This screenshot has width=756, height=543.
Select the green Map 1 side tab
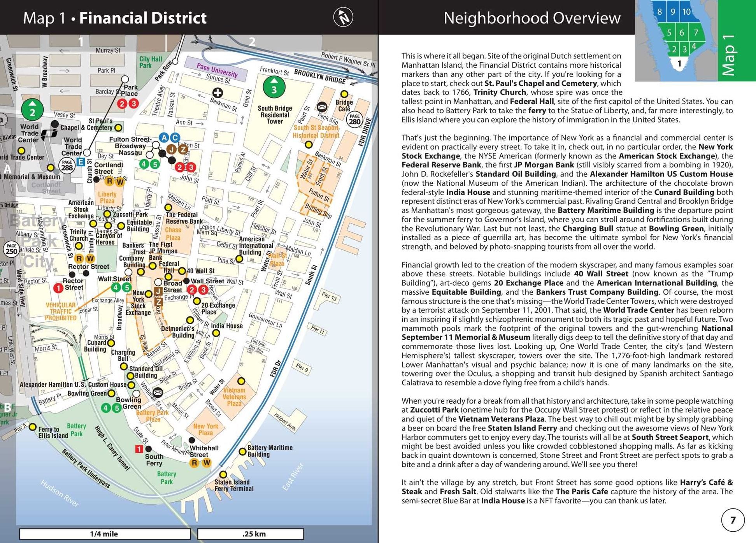point(737,40)
